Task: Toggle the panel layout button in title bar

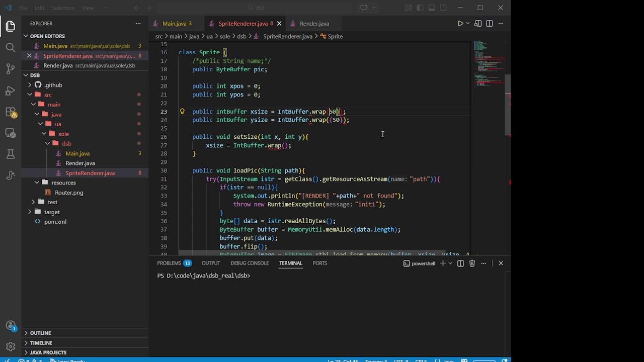Action: [432, 8]
